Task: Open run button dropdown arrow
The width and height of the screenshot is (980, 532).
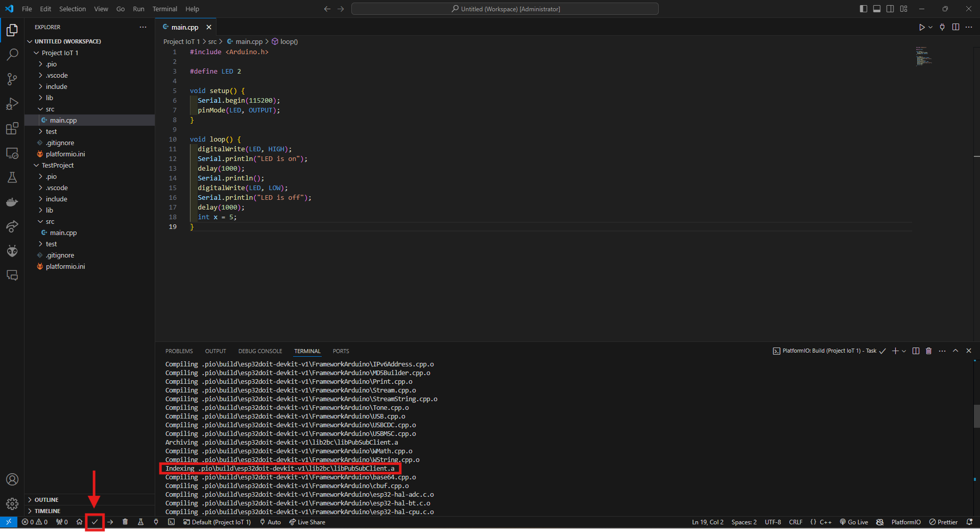Action: (x=930, y=27)
